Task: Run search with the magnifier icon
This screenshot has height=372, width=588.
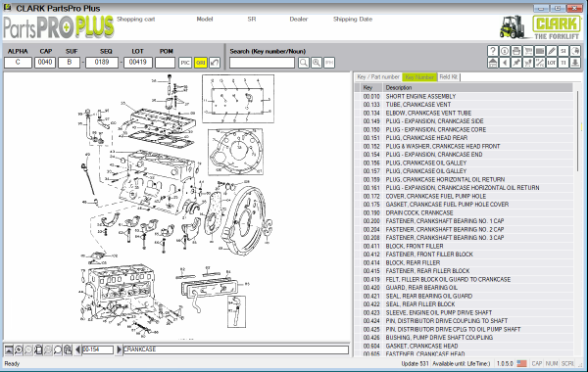Action: [x=304, y=63]
